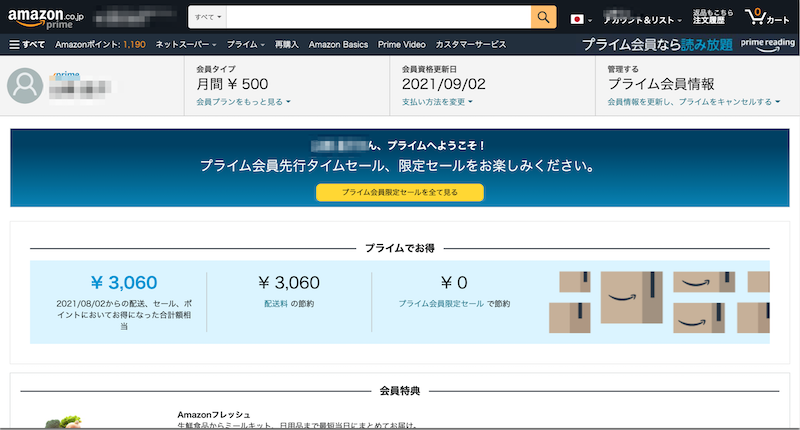Click the prime reading logo
The width and height of the screenshot is (800, 430).
pyautogui.click(x=767, y=44)
